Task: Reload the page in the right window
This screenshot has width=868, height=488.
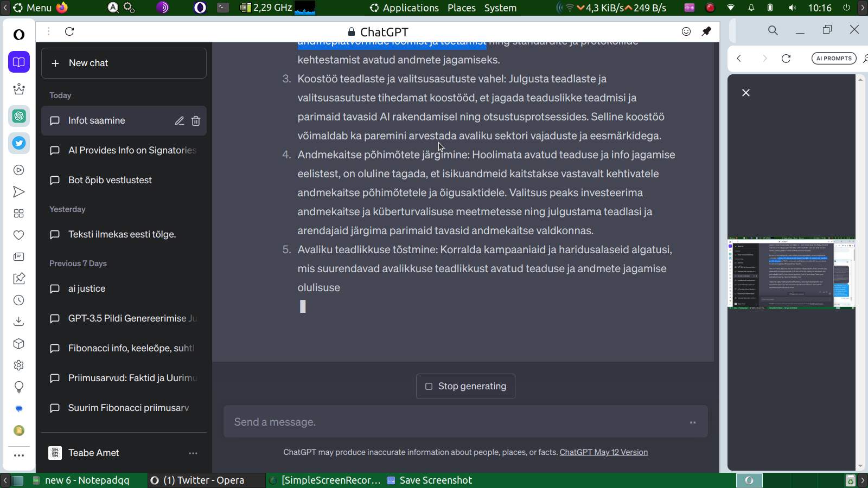Action: (786, 59)
